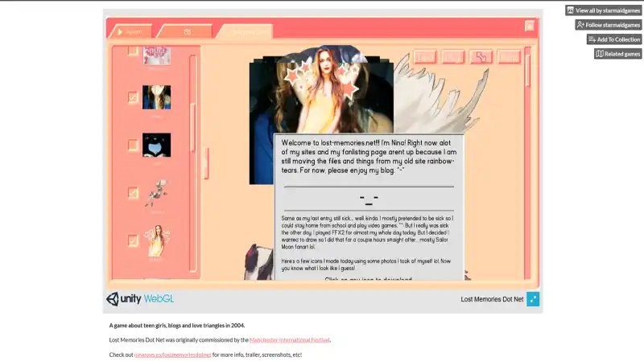Click the sidebar image list scrollbar handle
The image size is (644, 361).
(192, 128)
